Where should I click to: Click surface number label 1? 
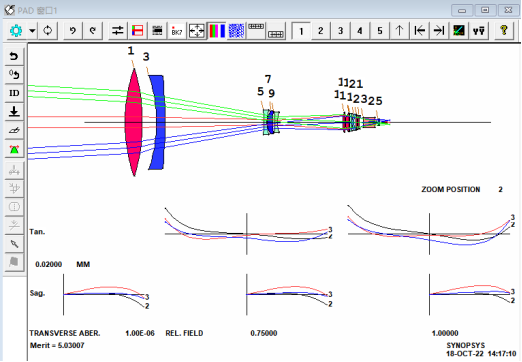pos(131,51)
